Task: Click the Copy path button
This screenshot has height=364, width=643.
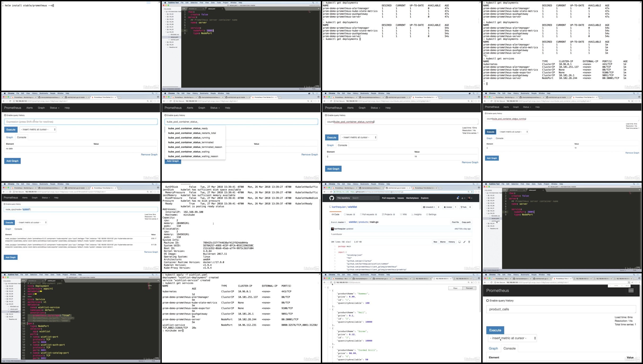Action: [466, 222]
